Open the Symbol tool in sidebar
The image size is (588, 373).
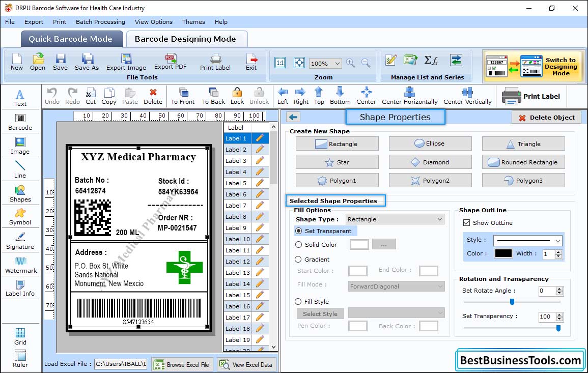pyautogui.click(x=20, y=217)
